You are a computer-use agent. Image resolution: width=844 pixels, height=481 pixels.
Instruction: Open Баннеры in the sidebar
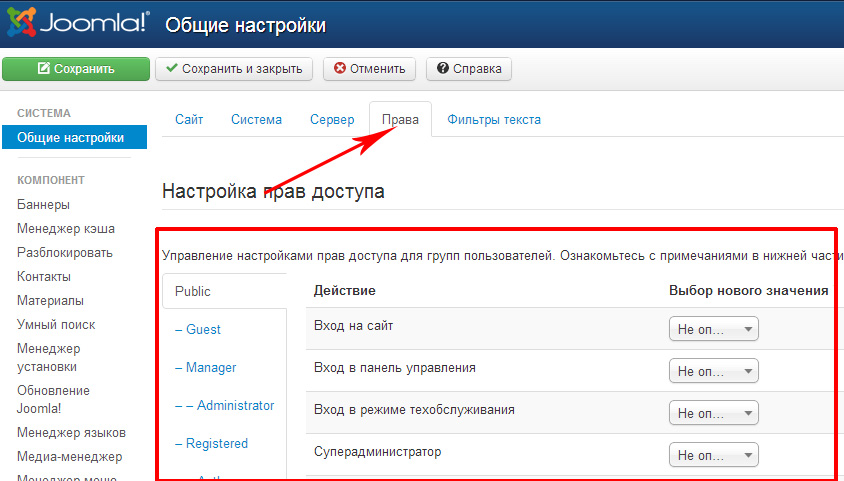coord(43,204)
